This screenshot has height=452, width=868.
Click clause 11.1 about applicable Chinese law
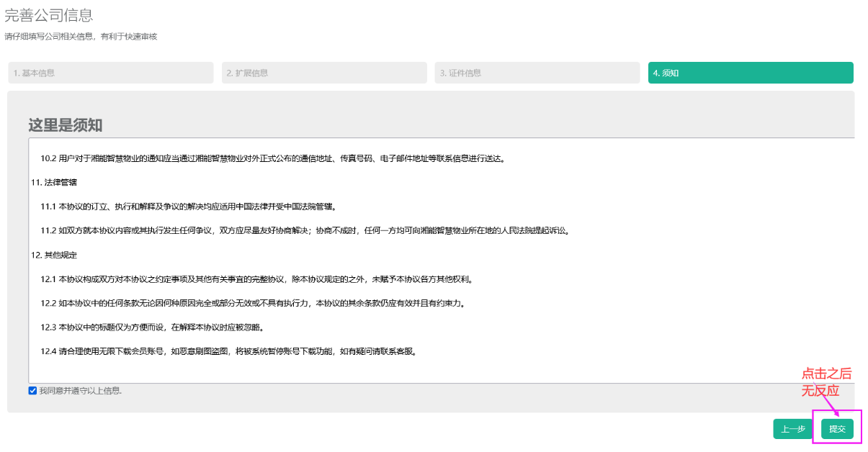pos(188,207)
